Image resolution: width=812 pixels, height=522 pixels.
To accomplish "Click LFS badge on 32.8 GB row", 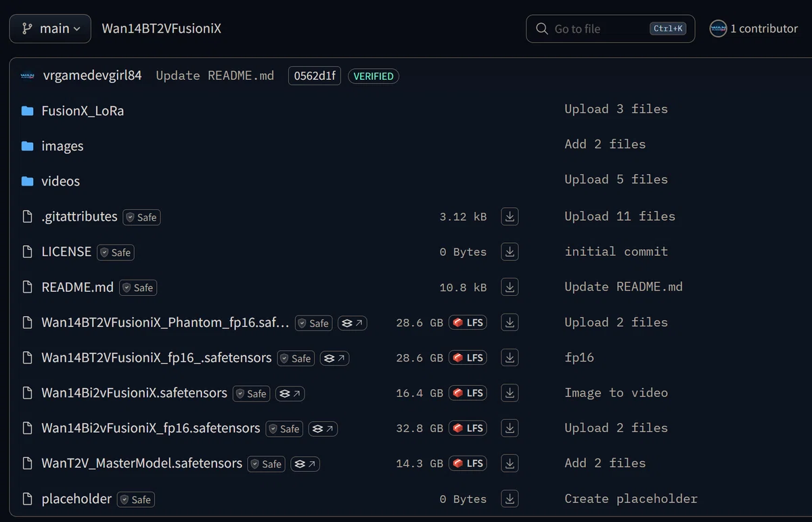I will (x=468, y=428).
